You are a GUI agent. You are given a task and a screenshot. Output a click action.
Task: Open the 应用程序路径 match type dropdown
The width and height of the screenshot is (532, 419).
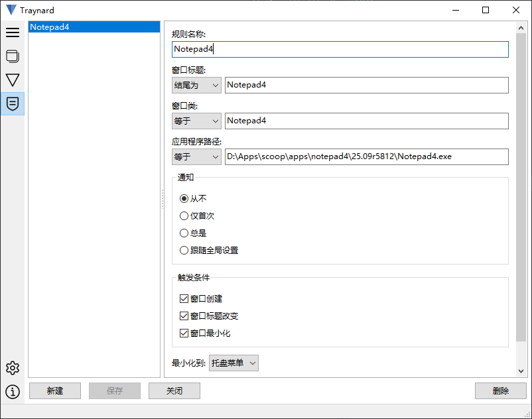click(196, 156)
